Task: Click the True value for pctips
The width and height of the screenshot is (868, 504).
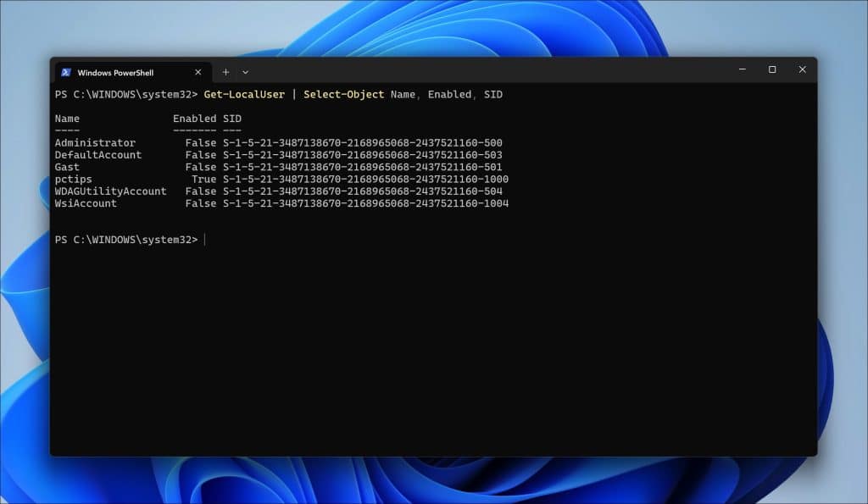Action: click(x=203, y=180)
